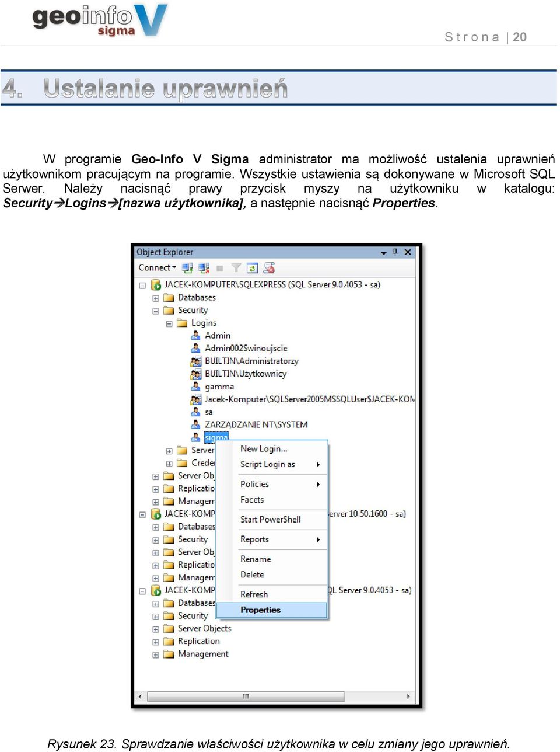
Task: Click the Disconnect toolbar icon with red x
Action: pos(204,268)
